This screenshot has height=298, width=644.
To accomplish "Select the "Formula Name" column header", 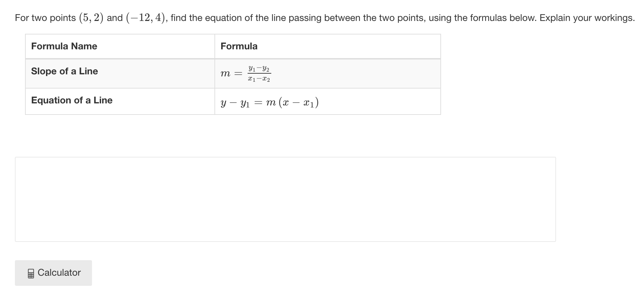I will pyautogui.click(x=64, y=46).
